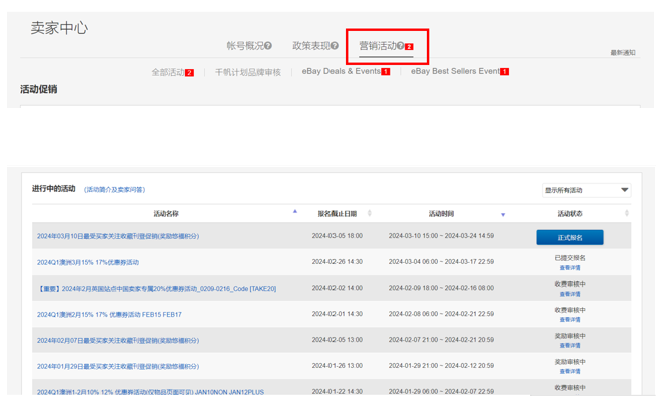The image size is (656, 398).
Task: Open JAN10NON JAN12PLUS activity link
Action: tap(150, 392)
